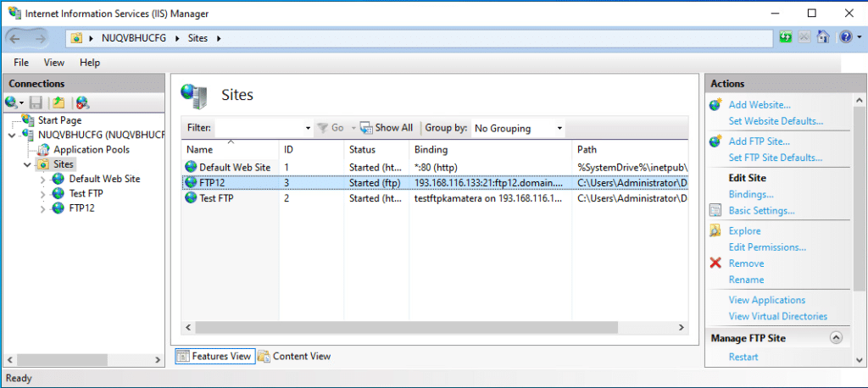The width and height of the screenshot is (868, 388).
Task: Click the Delete Connection icon
Action: (83, 103)
